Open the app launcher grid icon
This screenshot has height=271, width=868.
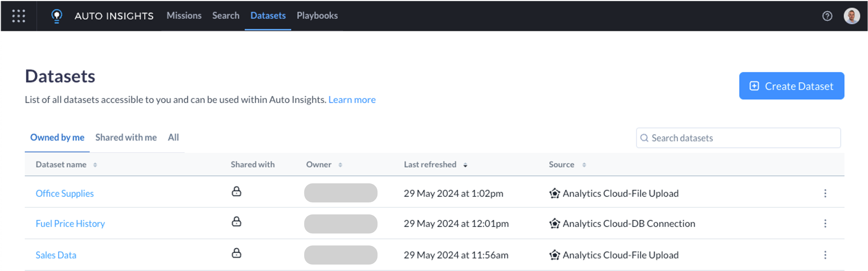pos(18,16)
